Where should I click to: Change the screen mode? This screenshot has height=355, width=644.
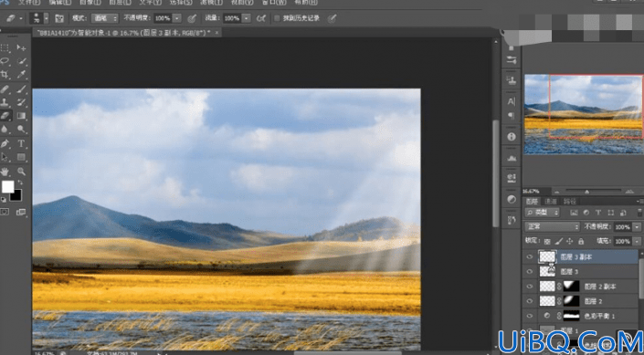coord(21,212)
